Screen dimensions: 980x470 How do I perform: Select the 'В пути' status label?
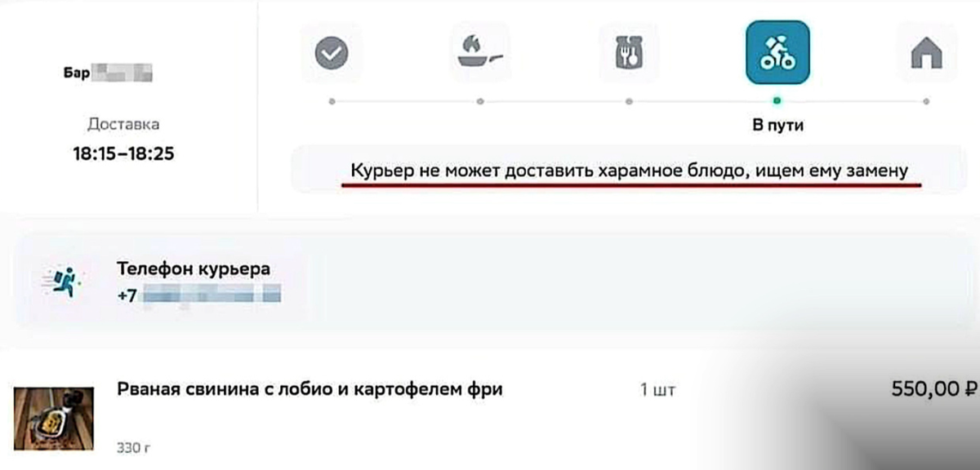779,125
